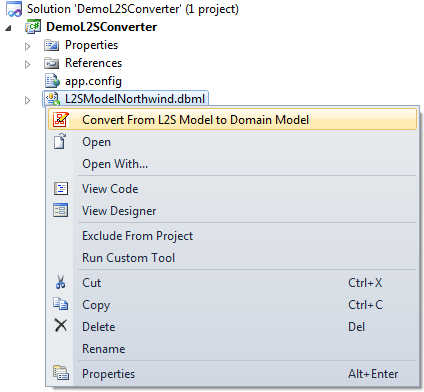
Task: Expand the Properties folder node
Action: pos(27,46)
